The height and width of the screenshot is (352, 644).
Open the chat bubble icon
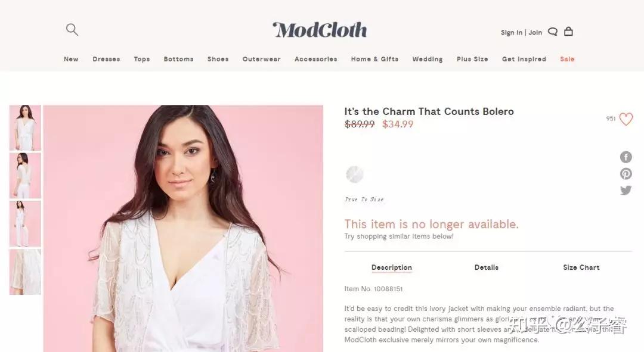[553, 32]
